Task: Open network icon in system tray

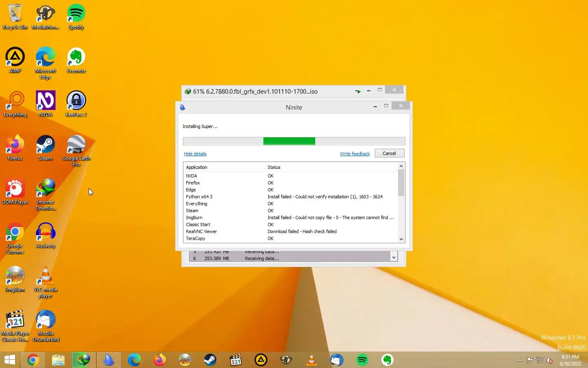Action: tap(540, 360)
